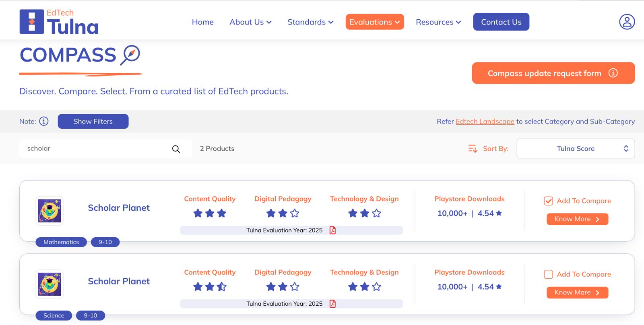Open the Evaluations menu
The image size is (644, 325).
point(374,22)
